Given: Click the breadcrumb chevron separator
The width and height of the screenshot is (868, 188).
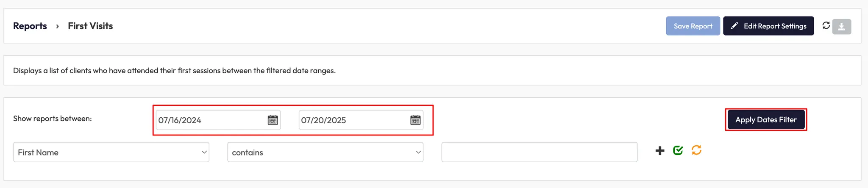Looking at the screenshot, I should coord(57,26).
